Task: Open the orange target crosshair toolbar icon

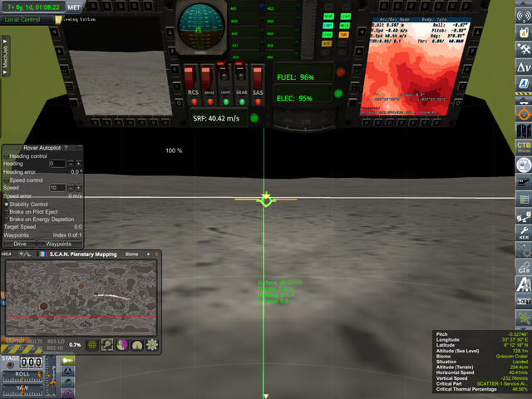Action: [x=524, y=115]
